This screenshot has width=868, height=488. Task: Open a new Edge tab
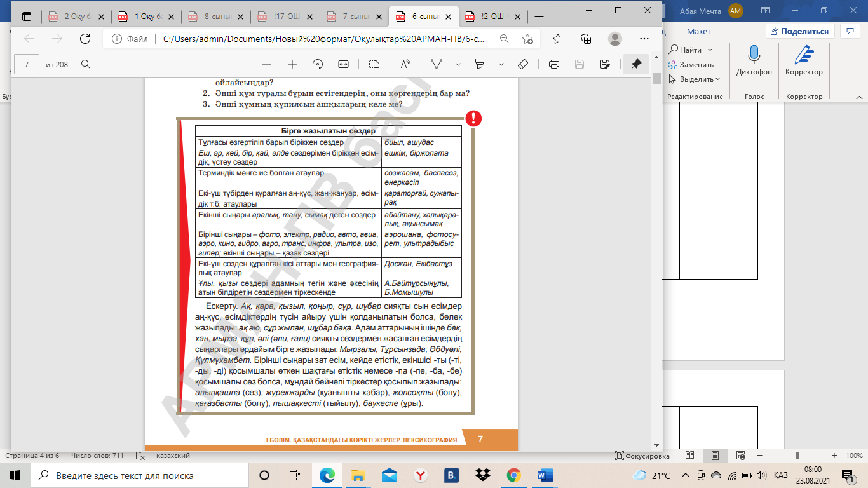[539, 17]
